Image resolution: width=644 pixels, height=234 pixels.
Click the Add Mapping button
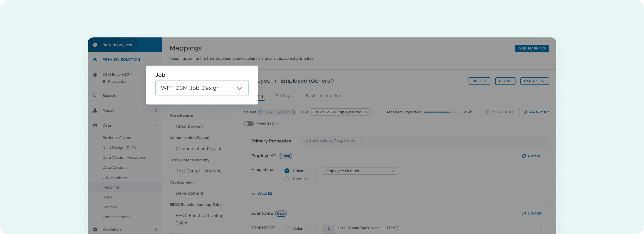pos(532,48)
